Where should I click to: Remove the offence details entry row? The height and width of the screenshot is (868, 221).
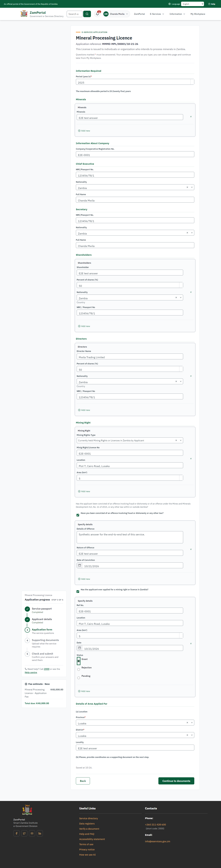191,549
